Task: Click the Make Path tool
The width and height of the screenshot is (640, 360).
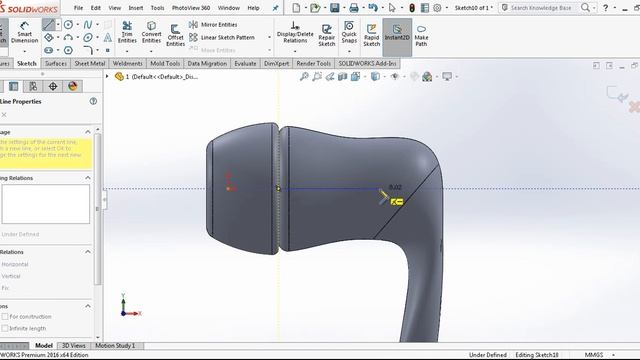Action: coord(421,35)
